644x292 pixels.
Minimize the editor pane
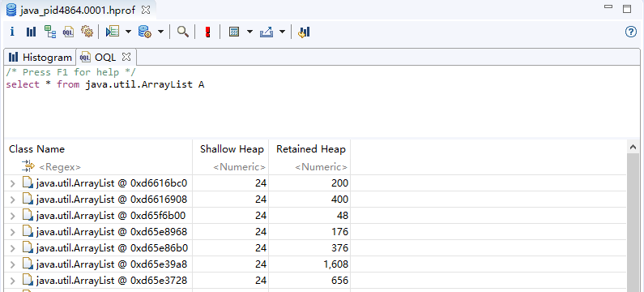point(608,7)
